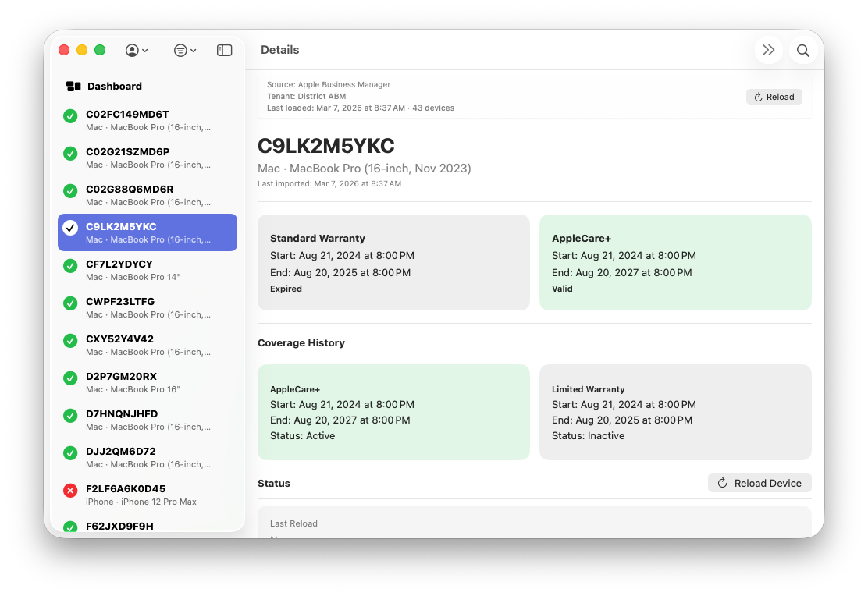Click the green status check beside DJJ2QM6D72
The image size is (868, 596).
pos(70,452)
